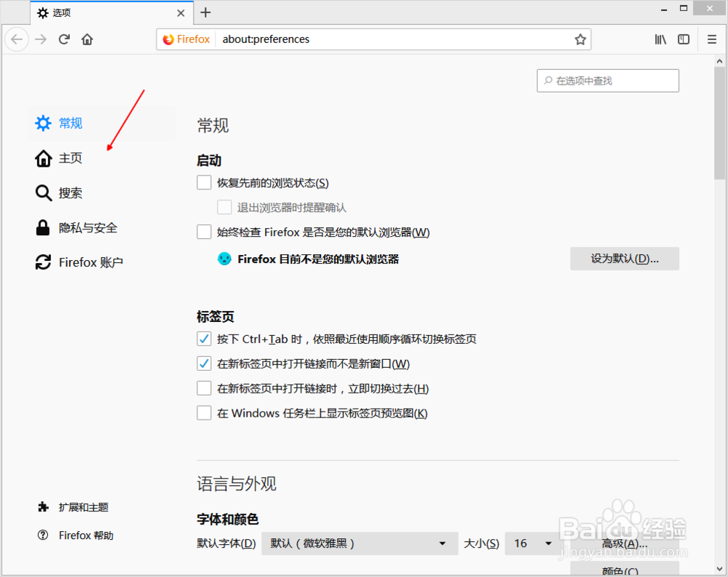
Task: Check 在 Windows 任务栏上显示标签页预览图
Action: [204, 412]
